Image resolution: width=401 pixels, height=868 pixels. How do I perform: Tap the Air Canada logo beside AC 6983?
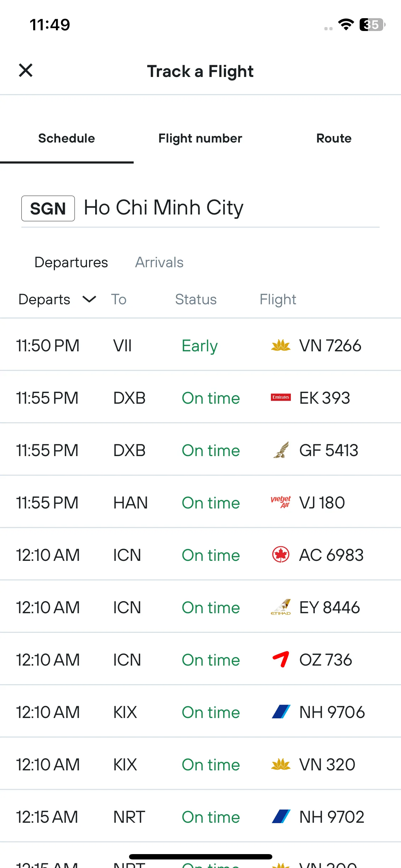281,555
